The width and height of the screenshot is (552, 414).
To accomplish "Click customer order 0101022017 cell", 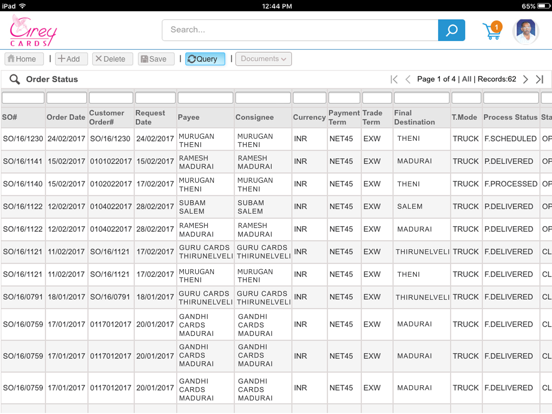I will 111,162.
